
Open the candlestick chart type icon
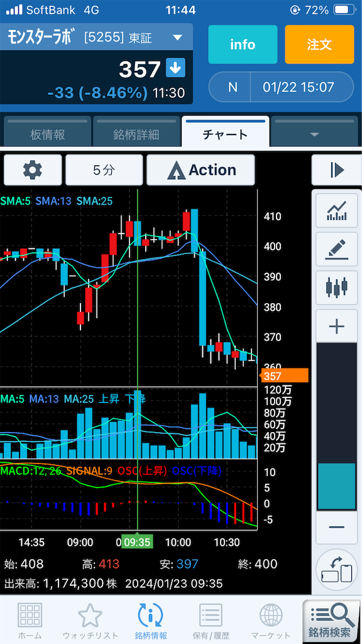click(x=337, y=287)
